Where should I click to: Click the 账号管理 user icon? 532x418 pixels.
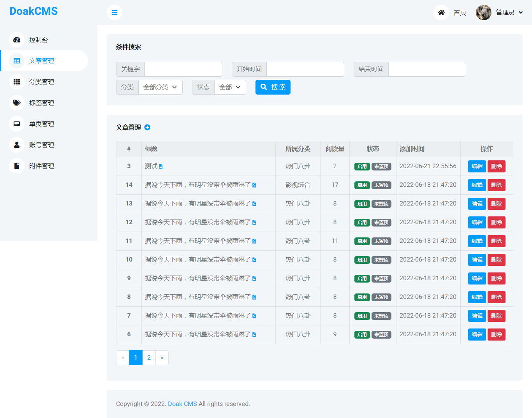(x=17, y=145)
